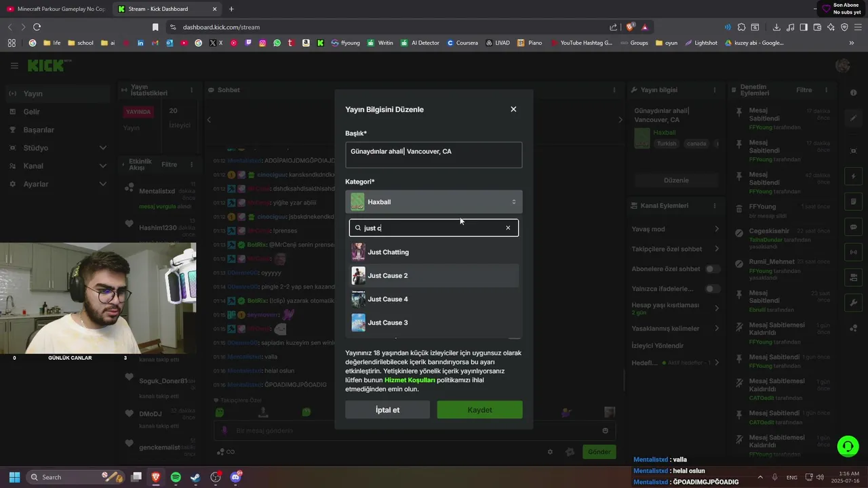
Task: Cancel with the İptal et button
Action: coord(387,409)
